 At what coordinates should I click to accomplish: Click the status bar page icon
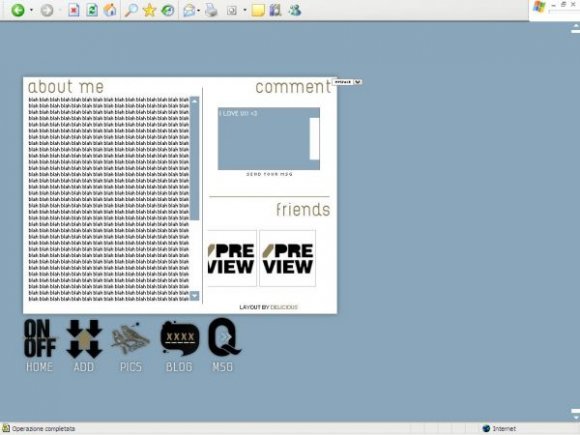click(6, 428)
